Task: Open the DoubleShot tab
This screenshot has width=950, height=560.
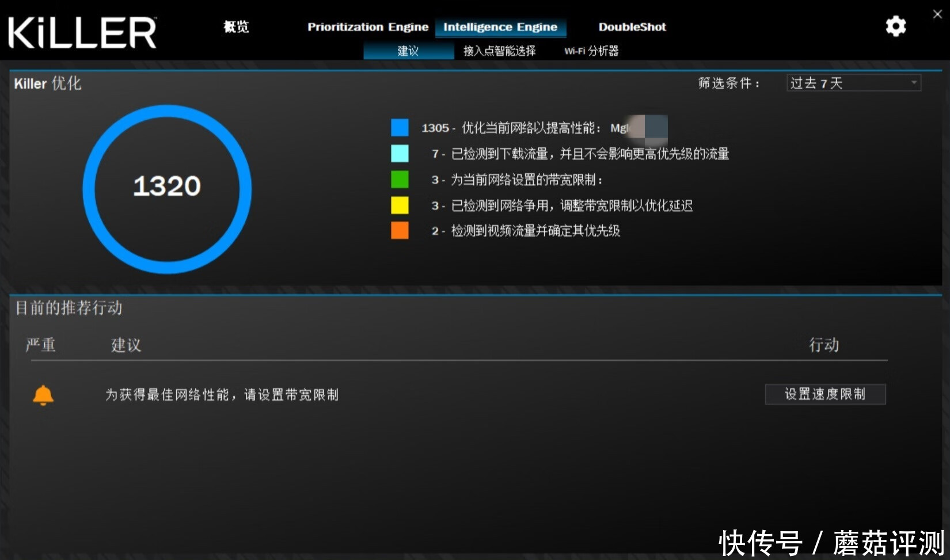Action: coord(632,27)
